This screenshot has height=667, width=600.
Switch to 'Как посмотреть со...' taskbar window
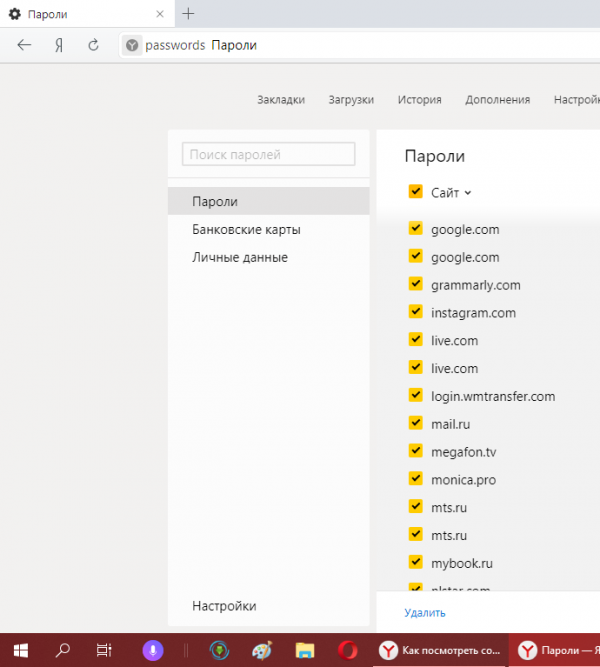[x=440, y=650]
